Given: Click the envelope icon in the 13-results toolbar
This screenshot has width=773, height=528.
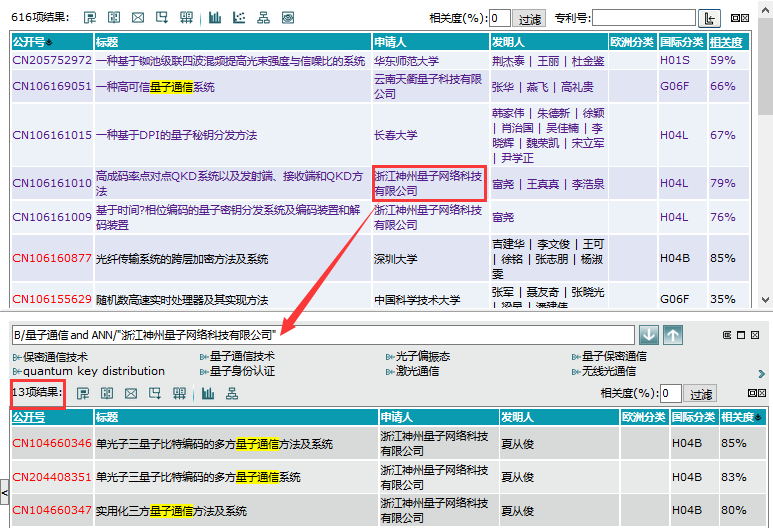Looking at the screenshot, I should [131, 393].
